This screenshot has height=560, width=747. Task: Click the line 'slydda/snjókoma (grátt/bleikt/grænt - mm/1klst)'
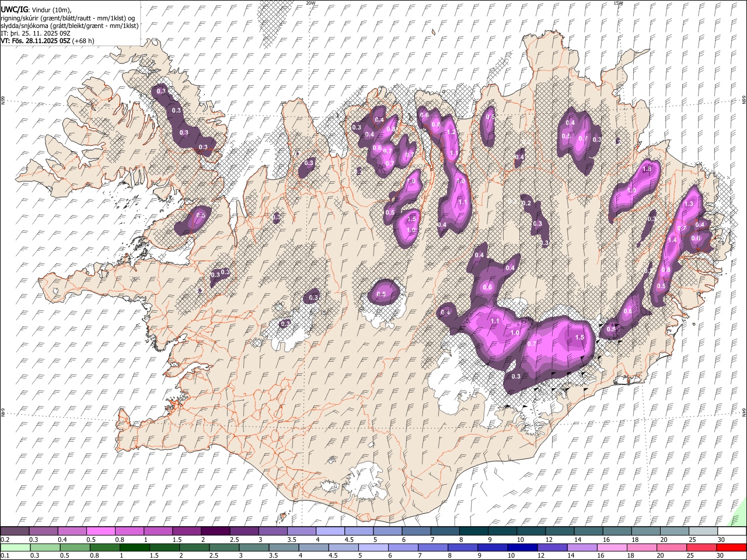tap(69, 26)
